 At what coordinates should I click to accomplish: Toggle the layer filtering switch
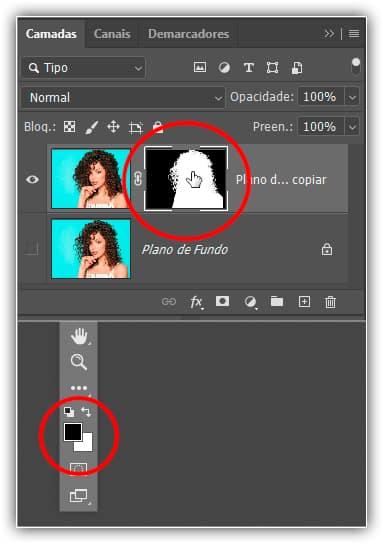(356, 66)
